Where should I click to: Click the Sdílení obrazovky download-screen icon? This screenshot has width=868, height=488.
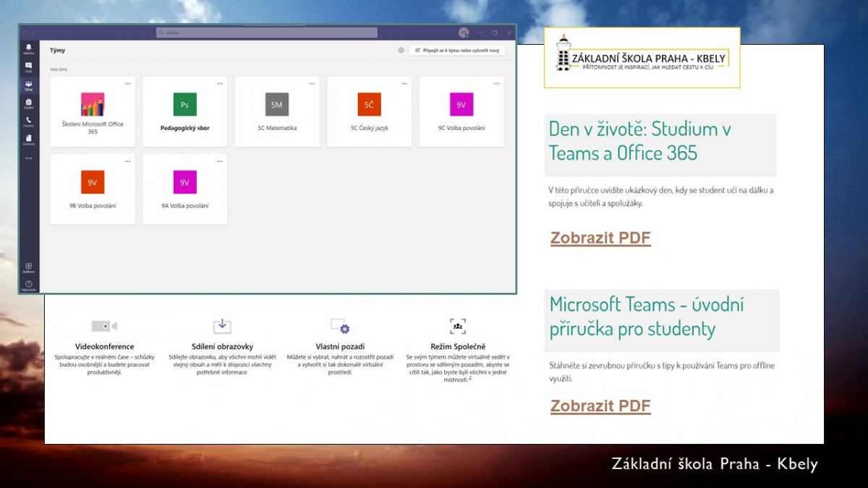pos(222,326)
